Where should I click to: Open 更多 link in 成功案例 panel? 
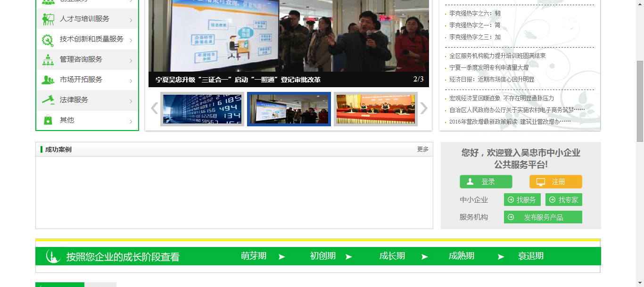[x=422, y=149]
